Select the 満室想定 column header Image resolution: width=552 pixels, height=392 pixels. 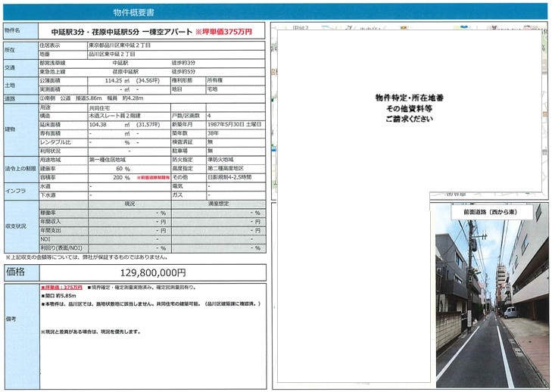click(x=218, y=204)
